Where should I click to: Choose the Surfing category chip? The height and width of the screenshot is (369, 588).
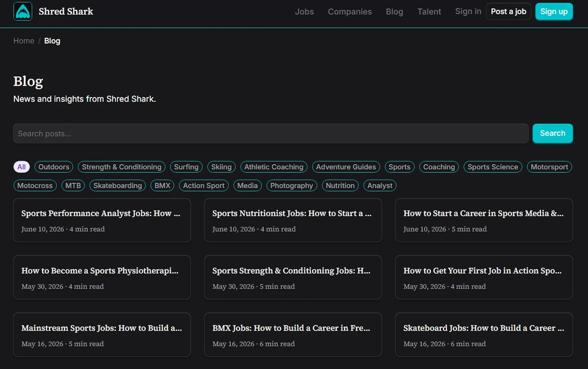click(x=186, y=167)
